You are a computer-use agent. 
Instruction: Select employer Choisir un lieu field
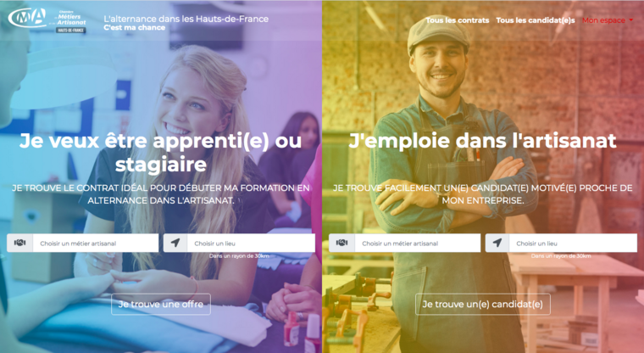click(574, 244)
